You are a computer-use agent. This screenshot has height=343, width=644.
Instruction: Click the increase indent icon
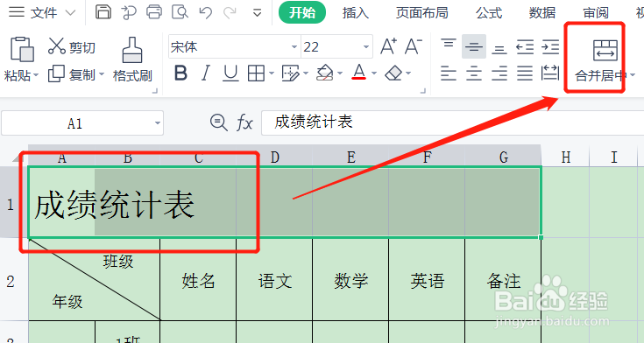coord(550,46)
